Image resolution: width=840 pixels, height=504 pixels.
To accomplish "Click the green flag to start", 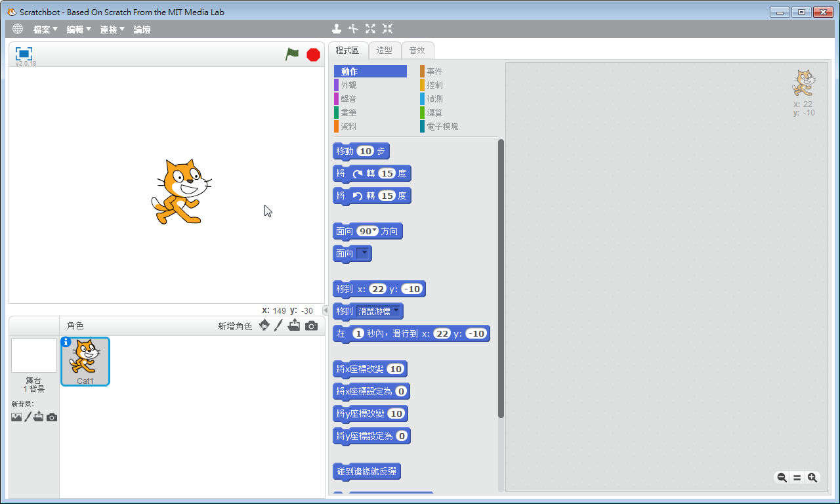I will point(292,54).
